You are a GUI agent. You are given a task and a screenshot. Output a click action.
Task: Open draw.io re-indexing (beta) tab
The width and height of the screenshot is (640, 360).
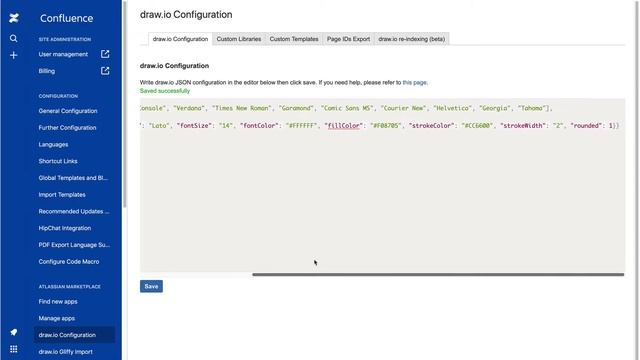411,39
